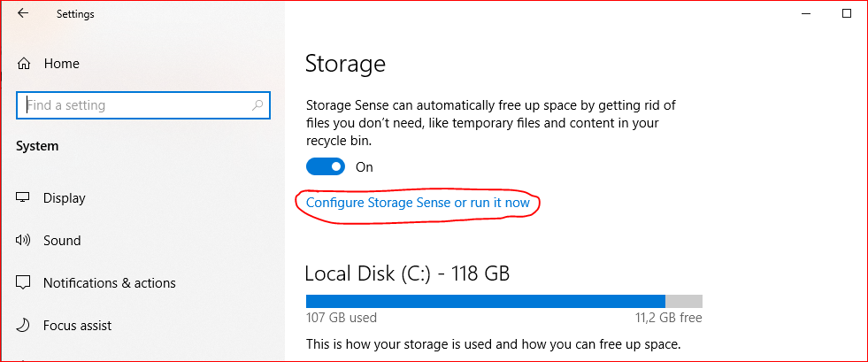The image size is (868, 362).
Task: Click the Focus assist moon icon
Action: pyautogui.click(x=24, y=326)
